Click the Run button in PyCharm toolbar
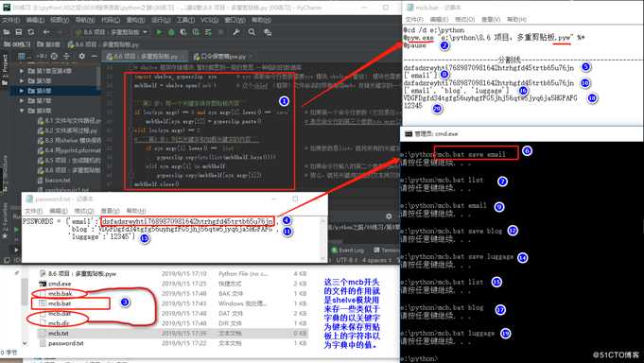Image resolution: width=644 pixels, height=363 pixels. point(159,32)
